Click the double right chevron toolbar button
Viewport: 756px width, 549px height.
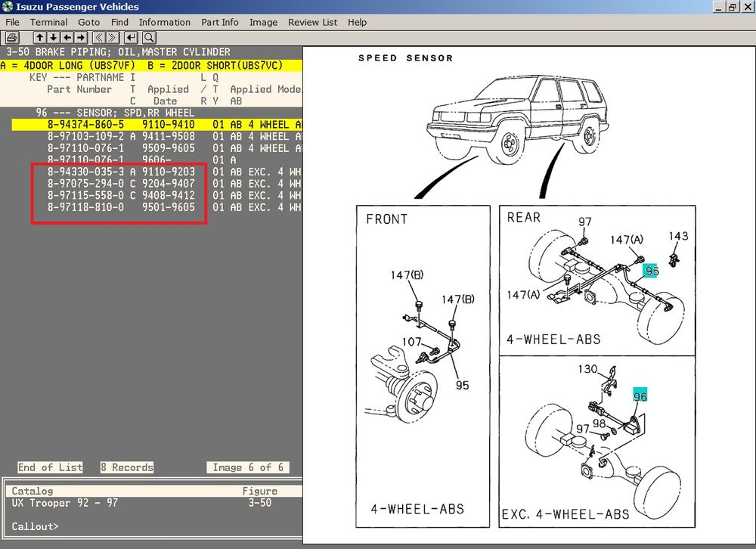tap(113, 38)
